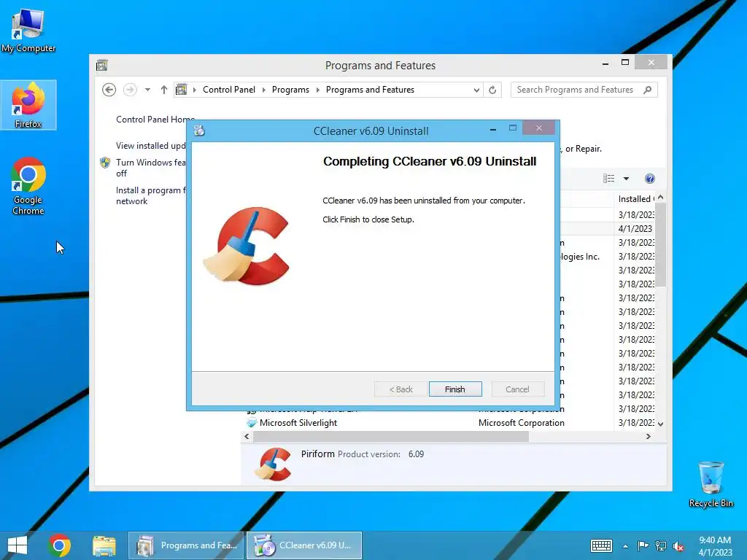
Task: Go back in Programs and Features window
Action: point(109,90)
